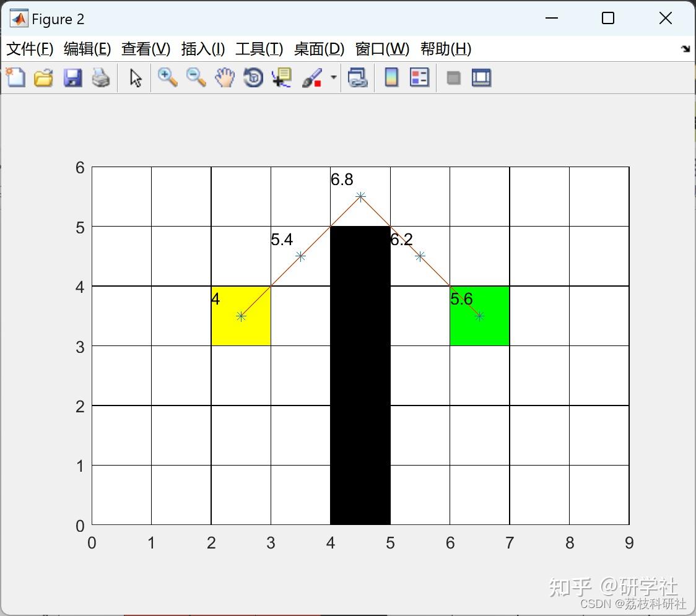Activate the Data Cursor tool
The width and height of the screenshot is (696, 616).
[x=281, y=77]
